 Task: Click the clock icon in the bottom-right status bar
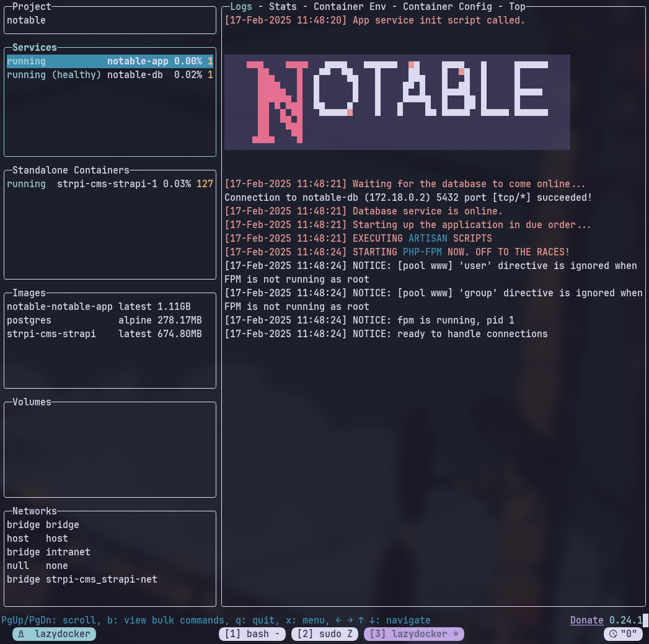[614, 633]
